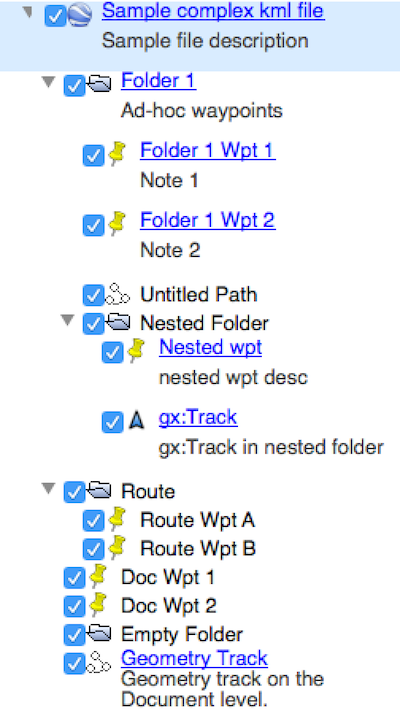Viewport: 400px width, 716px height.
Task: Select the Route Wpt A item
Action: pyautogui.click(x=197, y=520)
